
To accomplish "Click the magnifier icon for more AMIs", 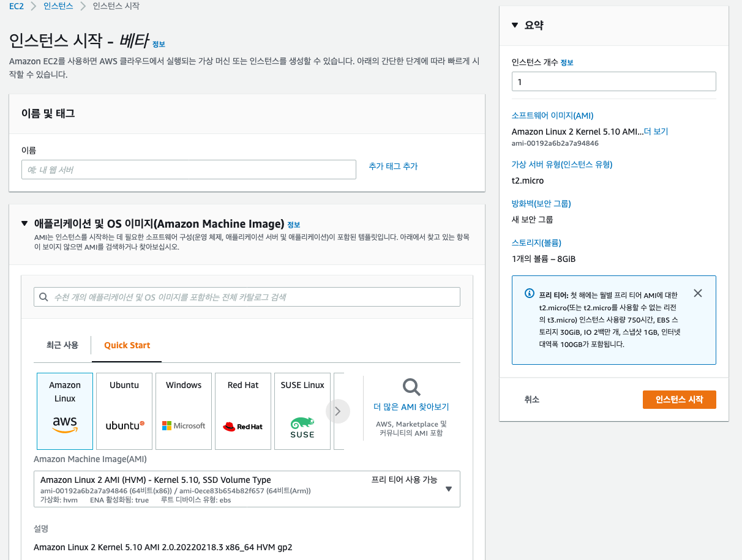I will tap(411, 387).
